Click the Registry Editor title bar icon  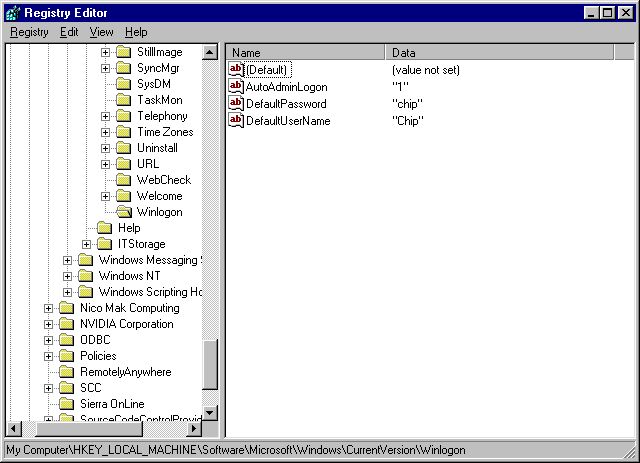click(x=13, y=13)
